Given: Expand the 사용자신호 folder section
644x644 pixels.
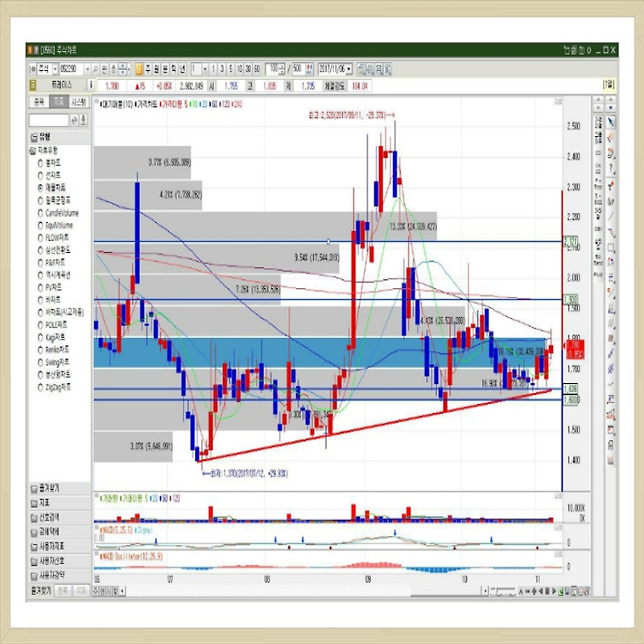Looking at the screenshot, I should coord(60,560).
